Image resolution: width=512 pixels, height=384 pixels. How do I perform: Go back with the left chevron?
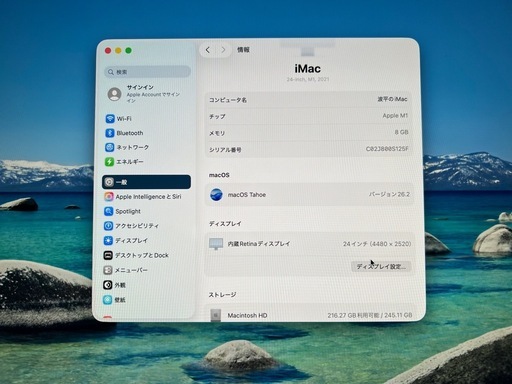[x=208, y=50]
